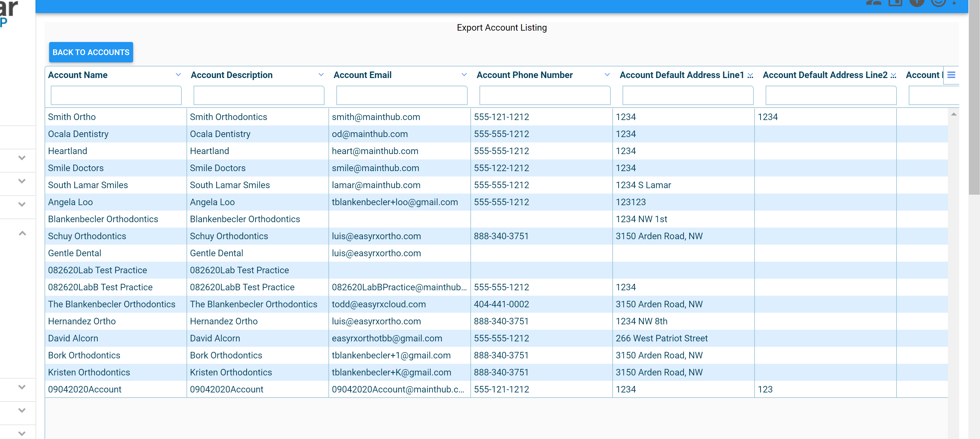This screenshot has width=980, height=439.
Task: Focus the Account Email filter field
Action: (402, 95)
